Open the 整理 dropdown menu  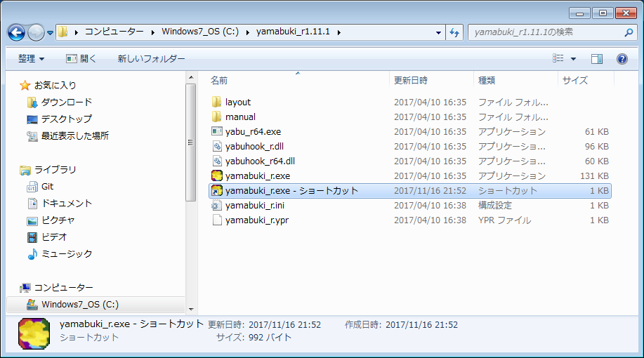(x=31, y=59)
